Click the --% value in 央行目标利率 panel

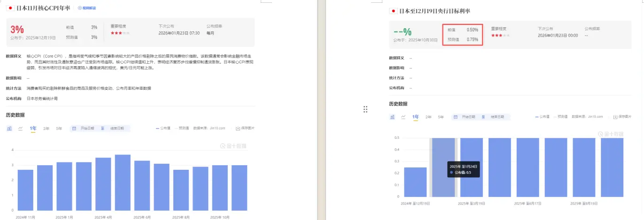403,32
